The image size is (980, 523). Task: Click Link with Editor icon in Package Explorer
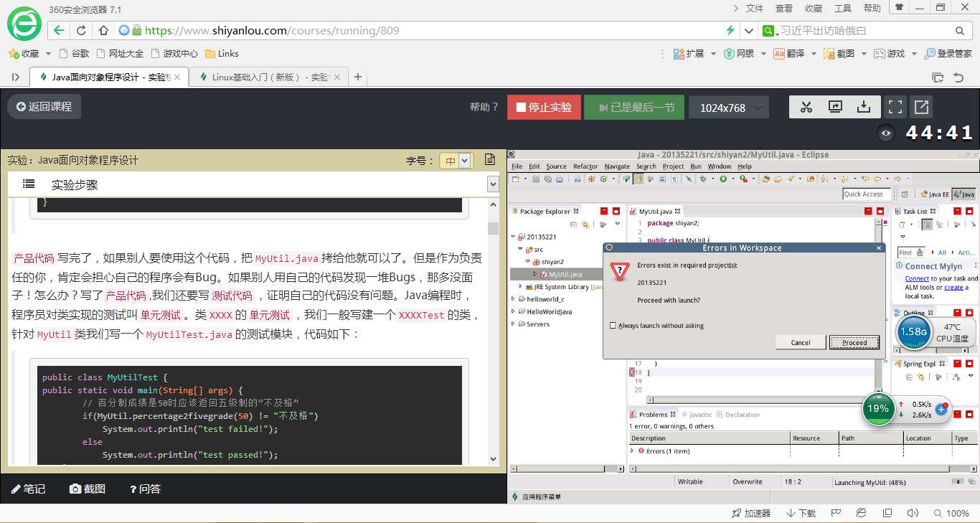click(585, 224)
